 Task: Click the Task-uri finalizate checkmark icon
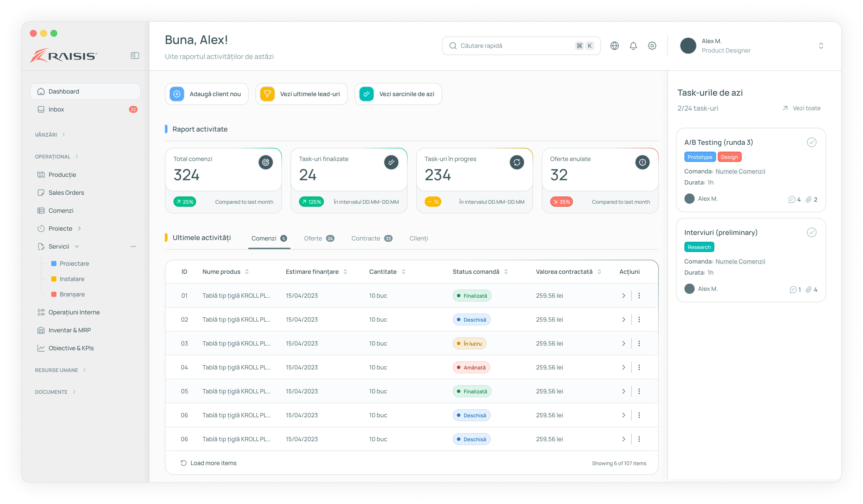coord(391,162)
